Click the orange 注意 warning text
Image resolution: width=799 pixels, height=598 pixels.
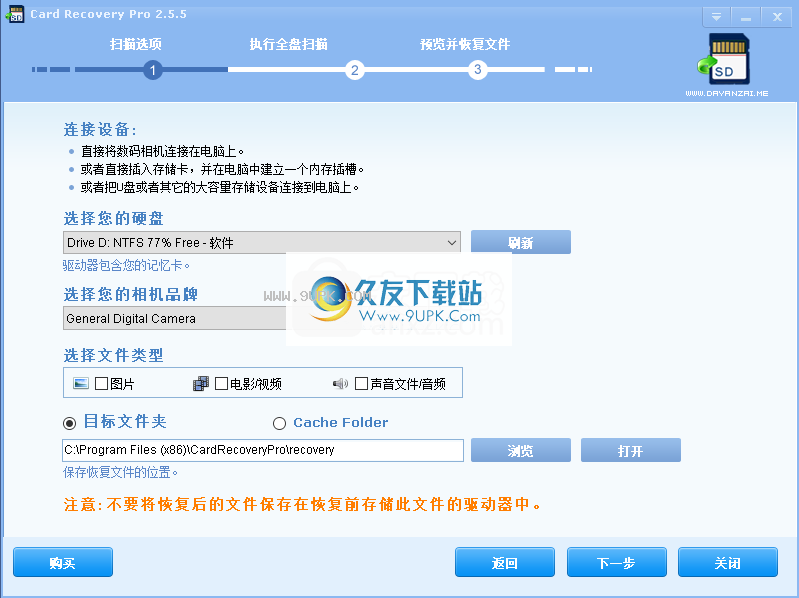pos(302,504)
